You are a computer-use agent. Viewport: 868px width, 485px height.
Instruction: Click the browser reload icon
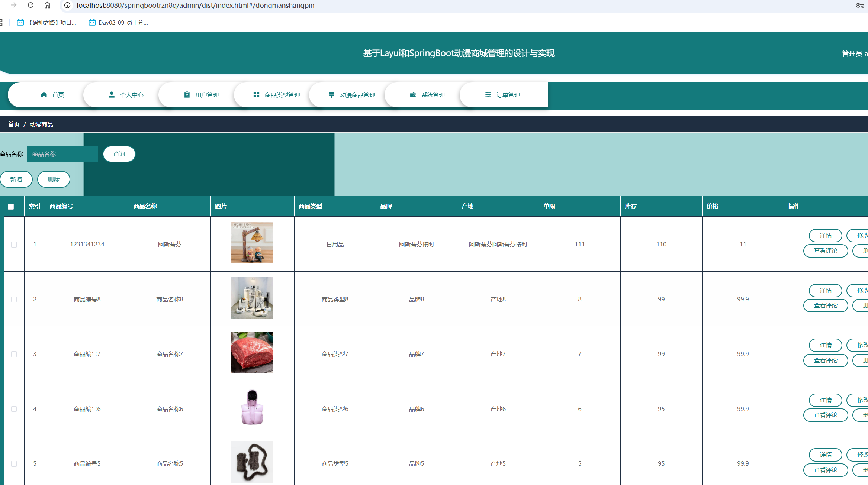tap(31, 5)
